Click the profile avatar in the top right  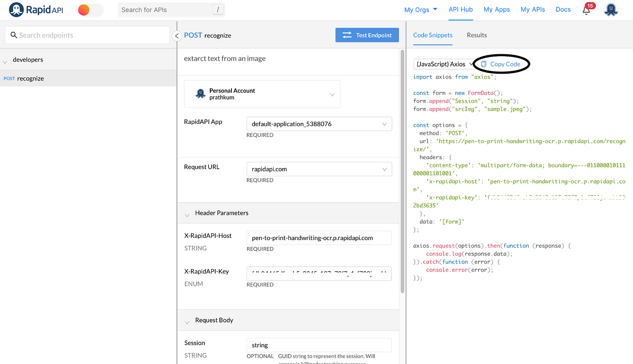click(611, 9)
